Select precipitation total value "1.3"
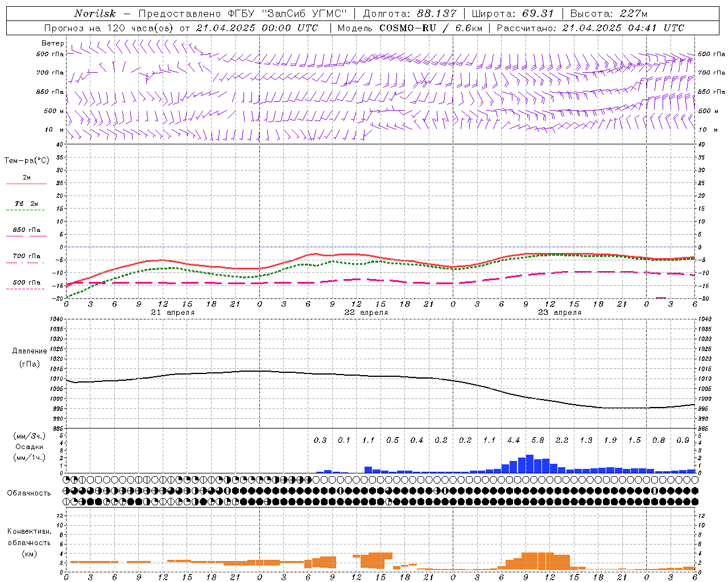Image resolution: width=728 pixels, height=582 pixels. click(x=586, y=440)
